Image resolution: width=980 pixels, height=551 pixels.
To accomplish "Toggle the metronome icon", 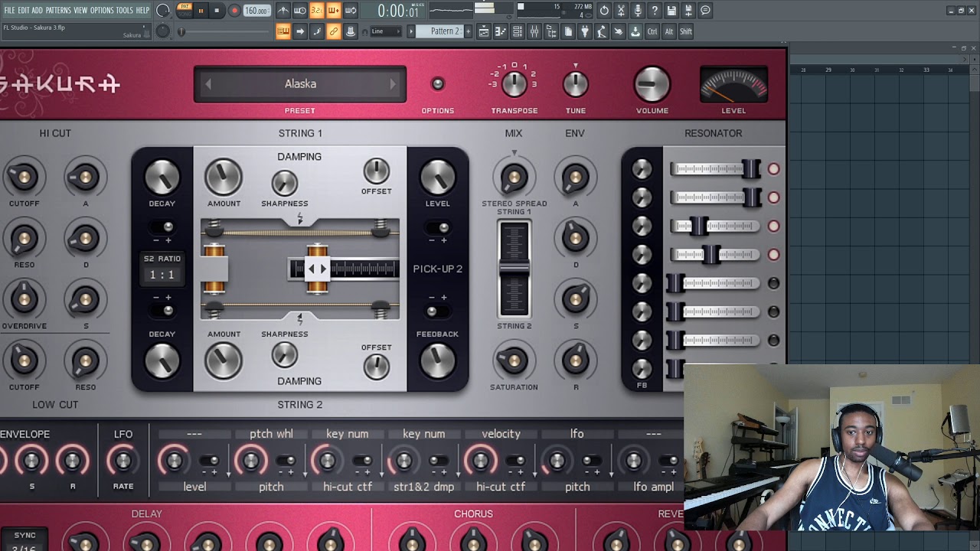I will (283, 11).
